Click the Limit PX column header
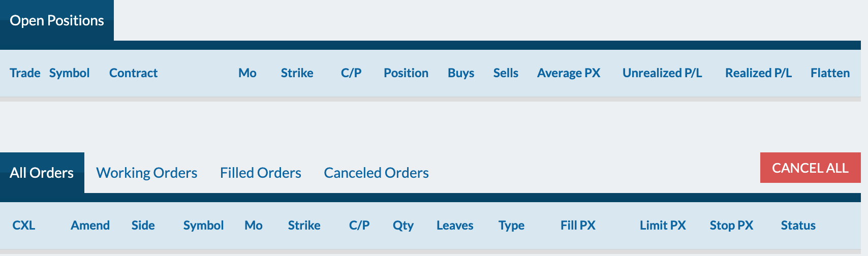Screen dimensions: 868x256 tap(663, 226)
